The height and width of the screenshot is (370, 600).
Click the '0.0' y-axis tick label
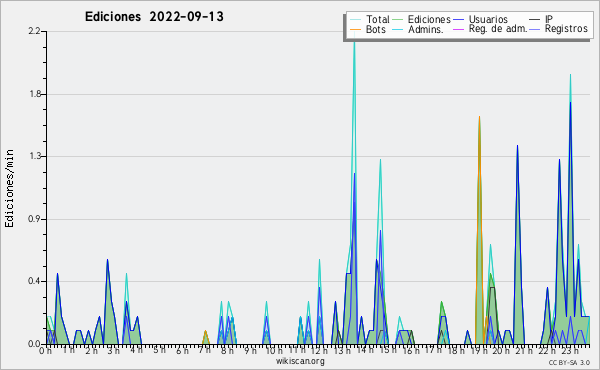[34, 344]
